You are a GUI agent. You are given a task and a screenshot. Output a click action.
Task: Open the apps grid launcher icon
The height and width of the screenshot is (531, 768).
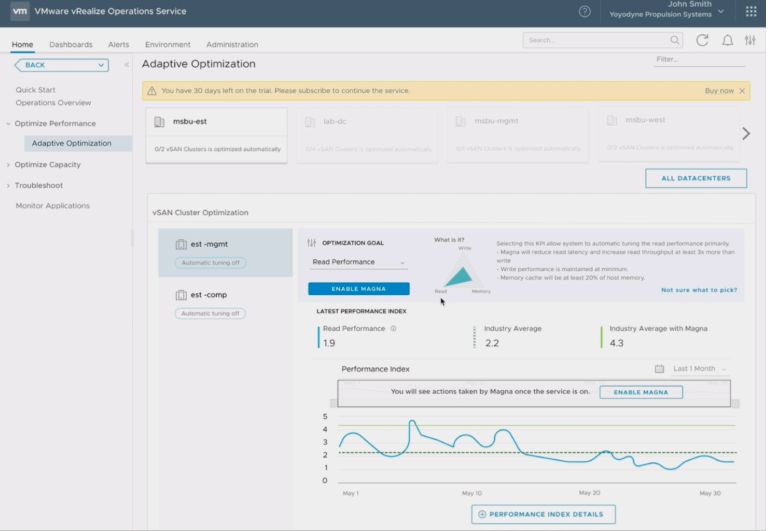click(751, 11)
